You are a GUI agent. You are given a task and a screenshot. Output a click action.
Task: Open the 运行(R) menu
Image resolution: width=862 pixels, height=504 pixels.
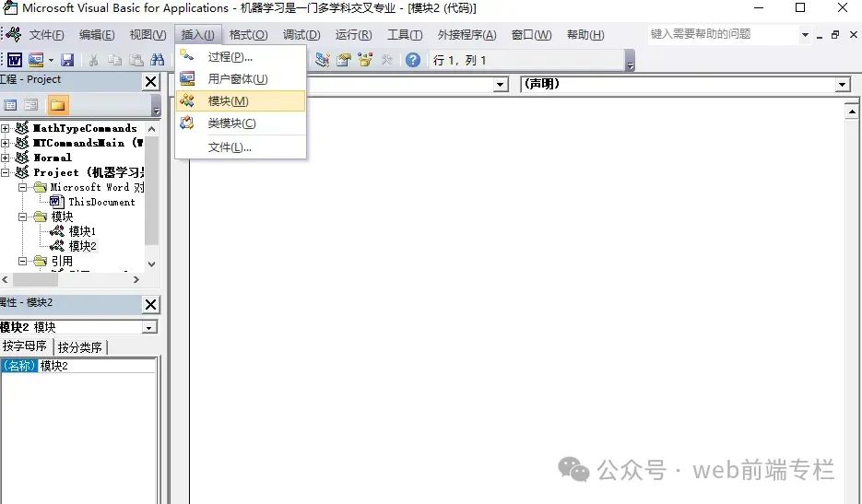pyautogui.click(x=353, y=35)
